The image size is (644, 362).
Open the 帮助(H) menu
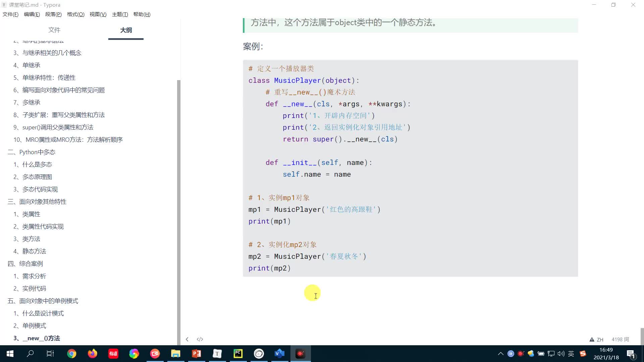coord(142,14)
